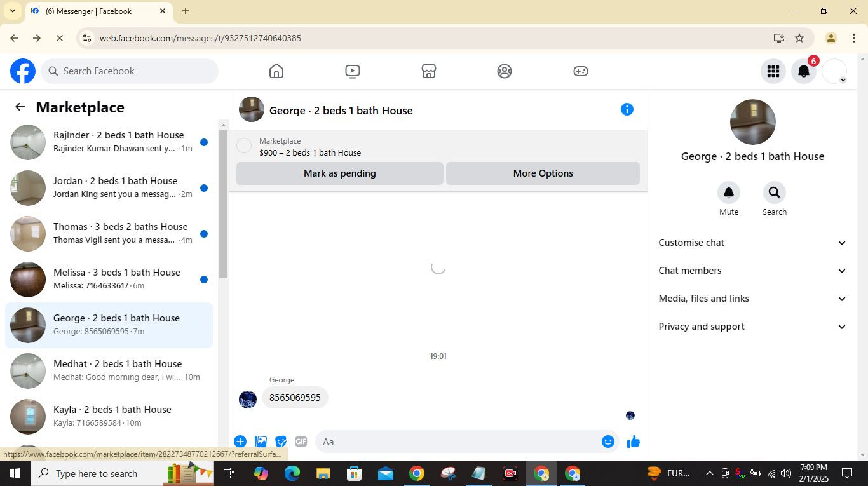Open Facebook Home icon

point(276,71)
